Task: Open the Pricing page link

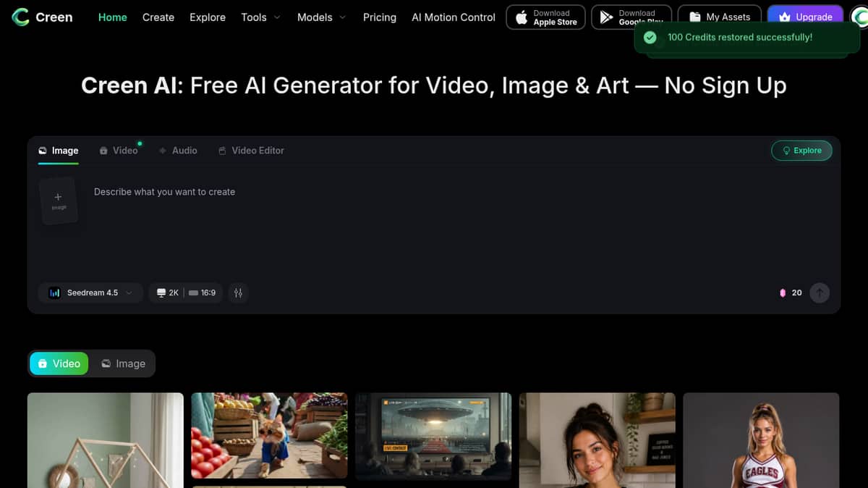Action: tap(380, 17)
